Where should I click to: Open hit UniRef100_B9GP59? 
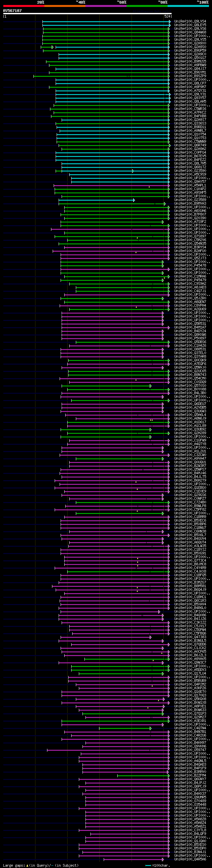tap(190, 51)
